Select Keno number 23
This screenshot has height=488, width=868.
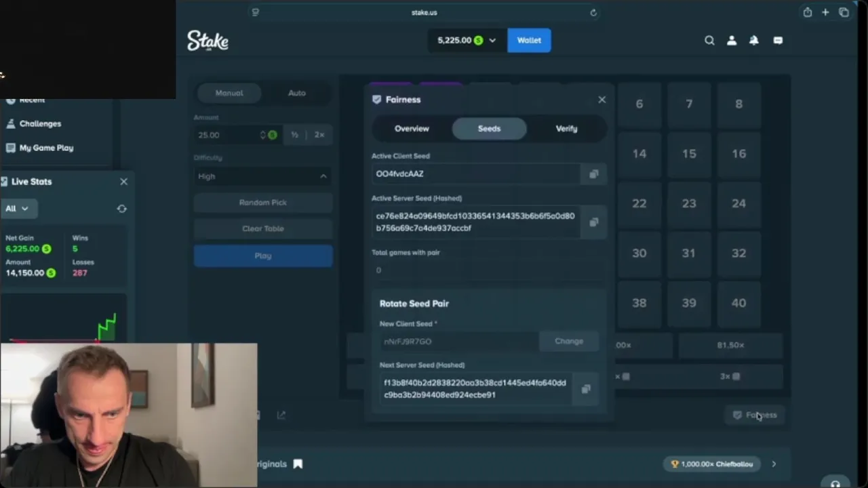(689, 203)
